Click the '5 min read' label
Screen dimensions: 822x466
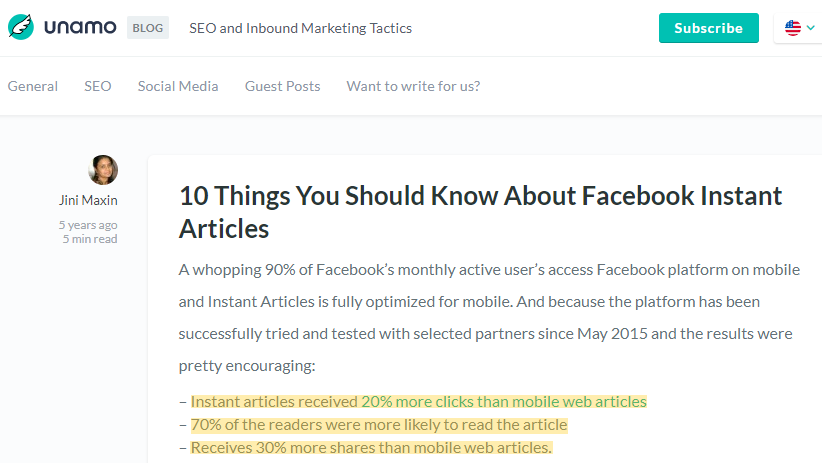tap(90, 239)
